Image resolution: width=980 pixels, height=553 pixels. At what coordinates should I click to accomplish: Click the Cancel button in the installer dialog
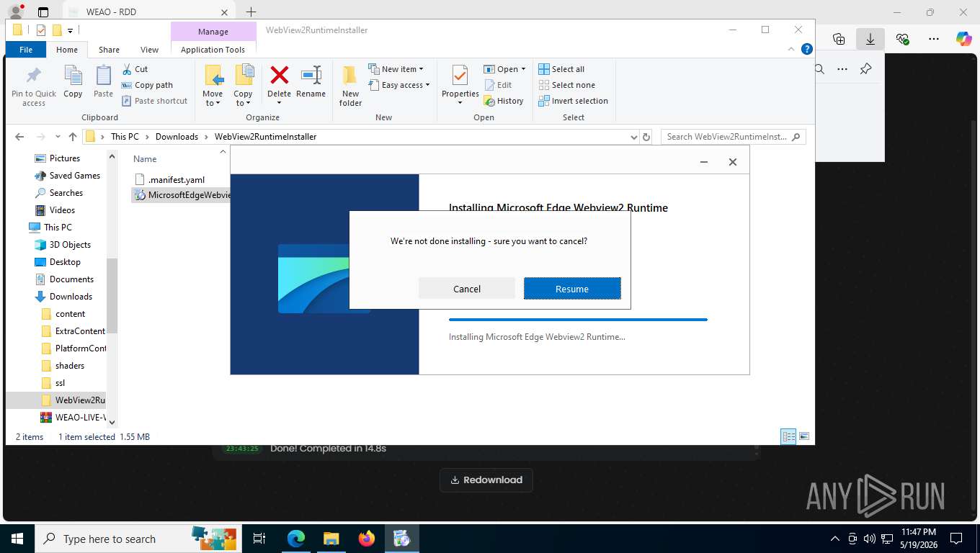[467, 289]
